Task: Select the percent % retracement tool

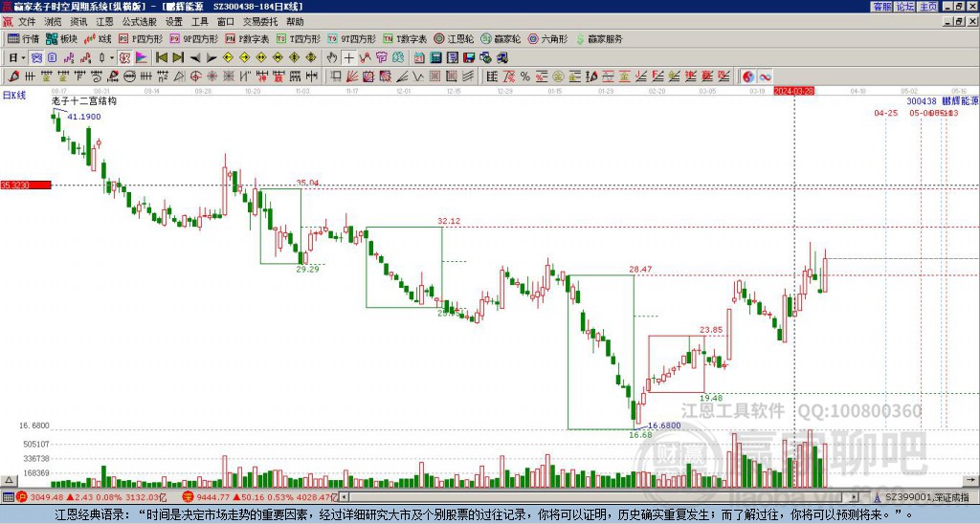Action: click(x=525, y=76)
